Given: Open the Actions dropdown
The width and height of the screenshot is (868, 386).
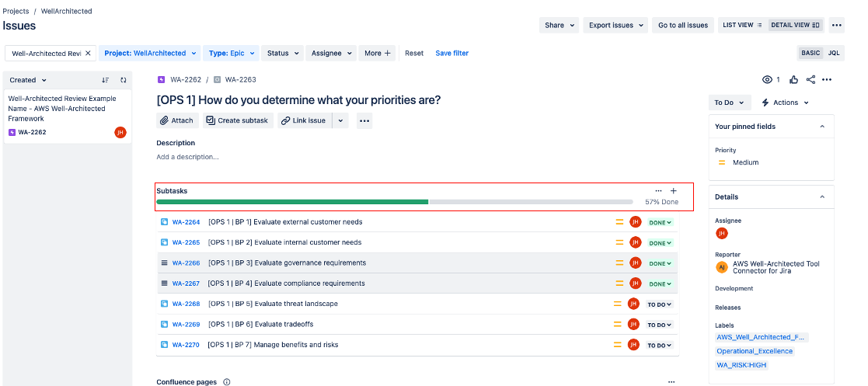Looking at the screenshot, I should pos(785,103).
